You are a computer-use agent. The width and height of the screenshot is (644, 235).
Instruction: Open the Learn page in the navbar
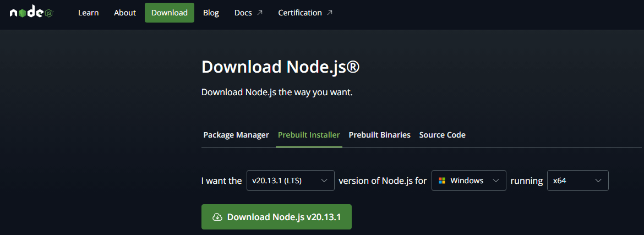[88, 13]
